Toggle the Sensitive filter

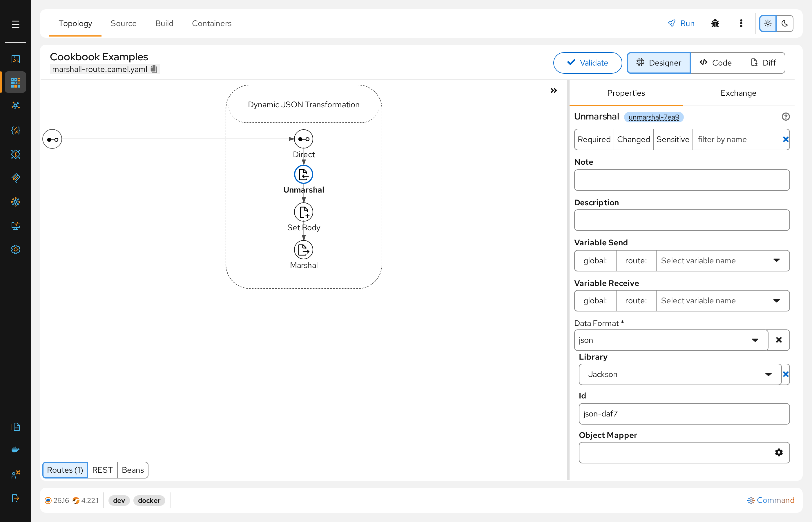point(673,139)
